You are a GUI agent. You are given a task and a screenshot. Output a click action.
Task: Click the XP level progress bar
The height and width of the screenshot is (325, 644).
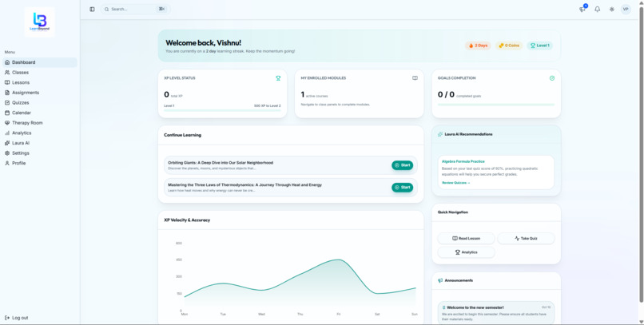click(x=222, y=110)
